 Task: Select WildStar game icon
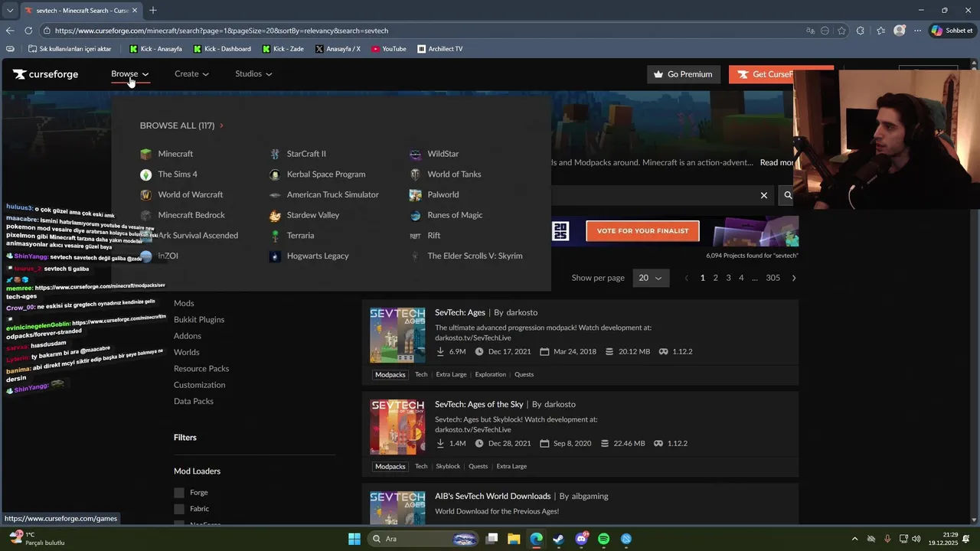(415, 154)
